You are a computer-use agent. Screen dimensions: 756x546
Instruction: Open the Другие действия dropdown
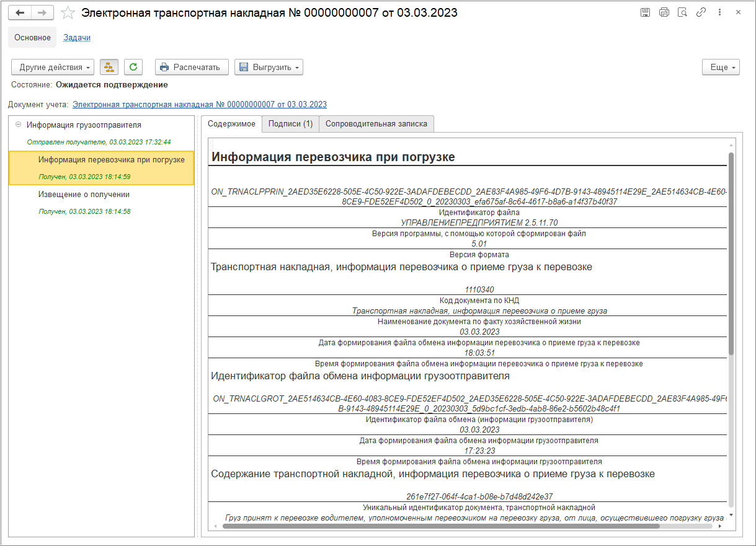pos(53,67)
